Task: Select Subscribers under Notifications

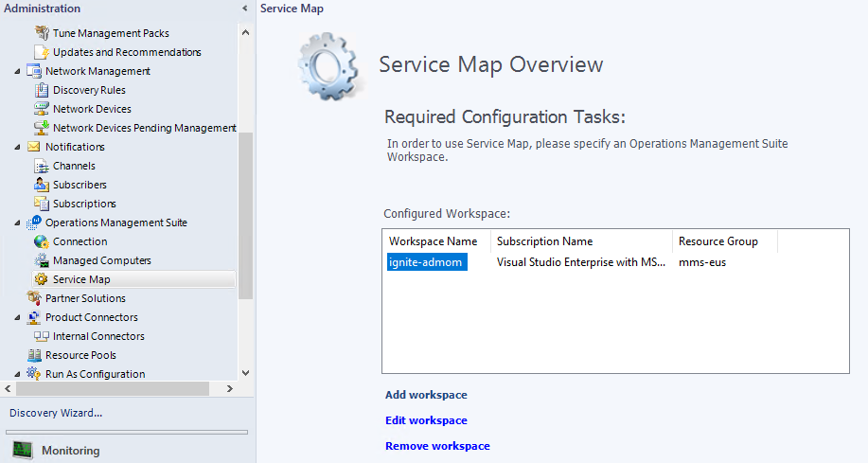Action: pos(80,185)
